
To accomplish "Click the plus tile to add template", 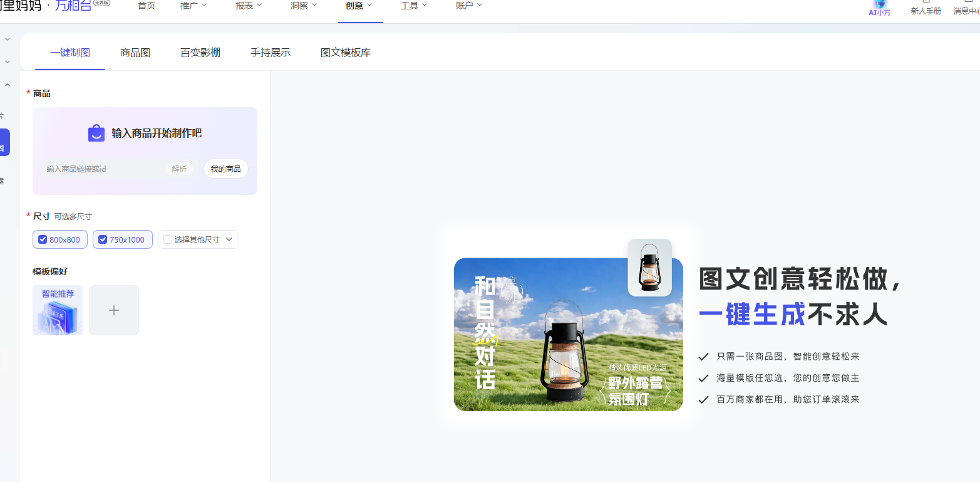I will [114, 310].
